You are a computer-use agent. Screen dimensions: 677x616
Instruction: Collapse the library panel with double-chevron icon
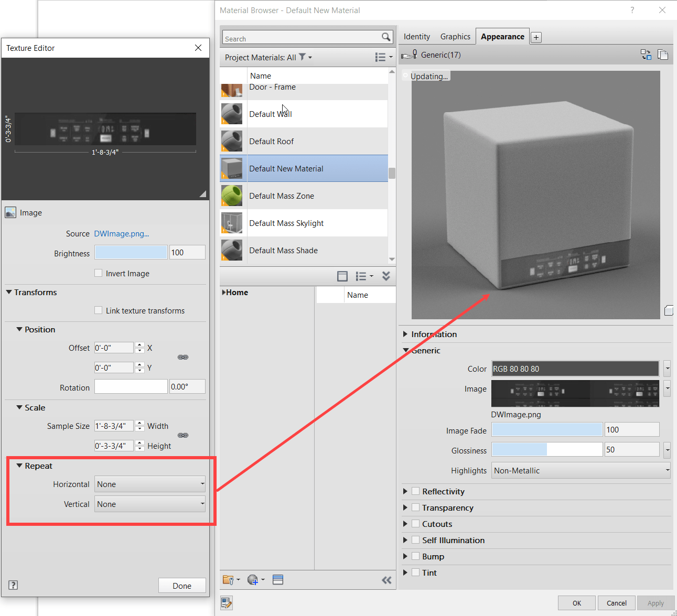[386, 580]
